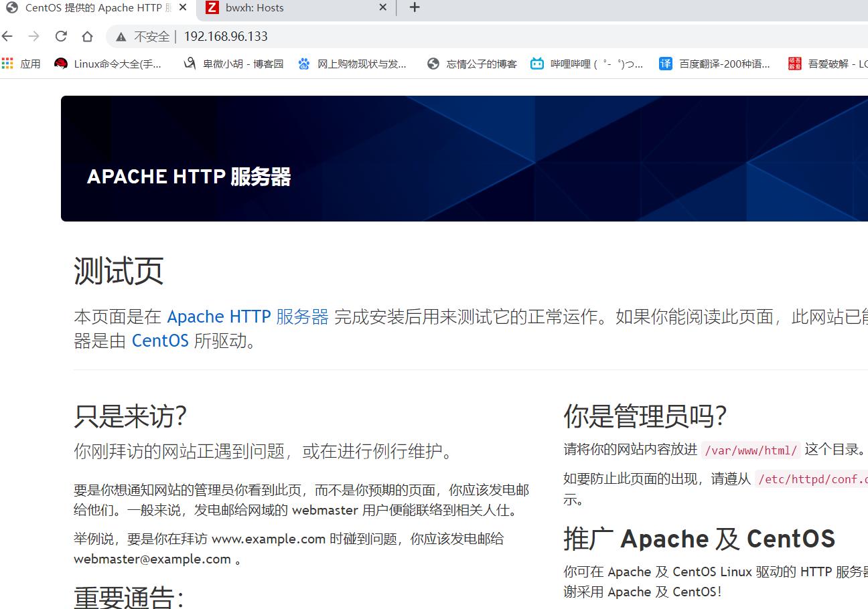Click the Baidu paw icon of the shopping bookmark
The image size is (868, 609).
click(304, 64)
